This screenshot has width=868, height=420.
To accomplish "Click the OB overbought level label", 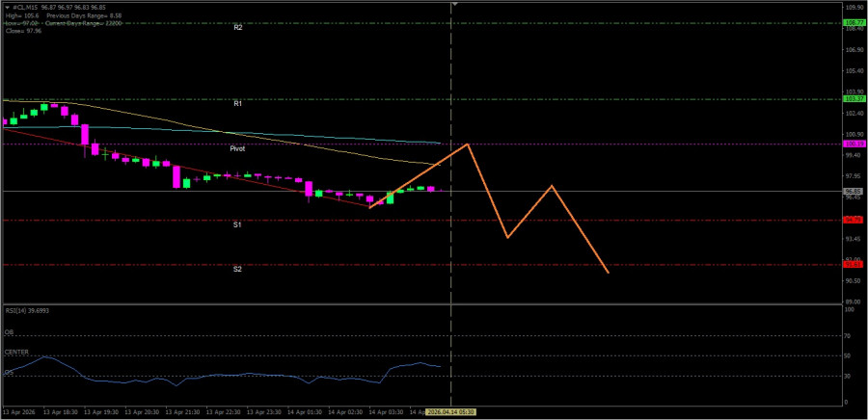I will click(x=9, y=332).
